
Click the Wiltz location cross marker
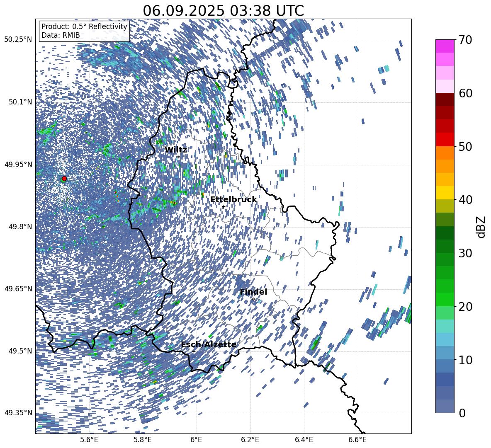coord(178,157)
